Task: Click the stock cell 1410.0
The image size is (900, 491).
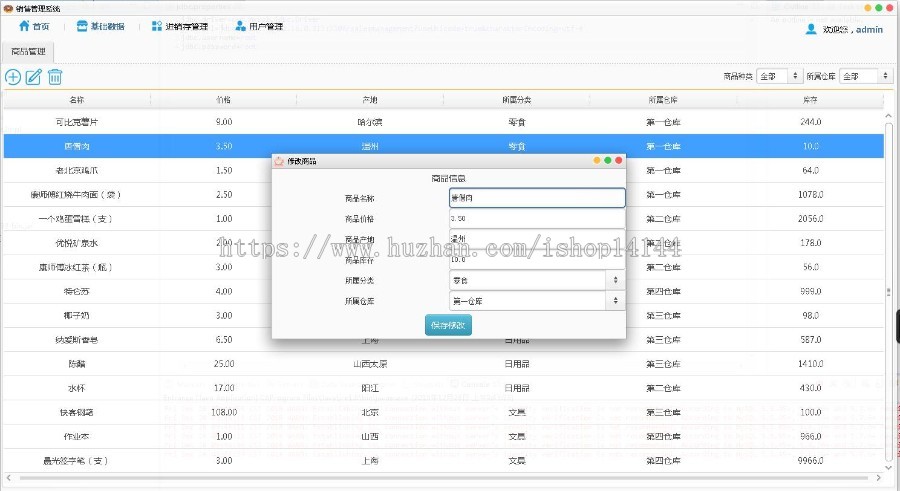Action: tap(810, 364)
